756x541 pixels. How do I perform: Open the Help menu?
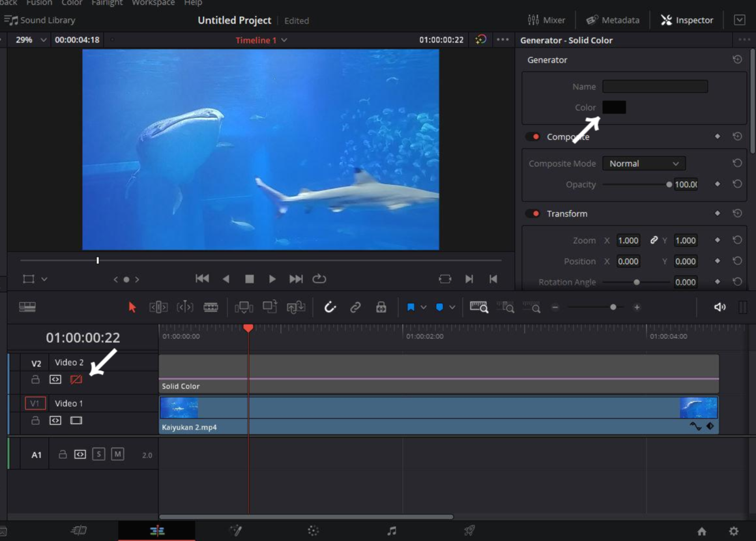point(193,3)
